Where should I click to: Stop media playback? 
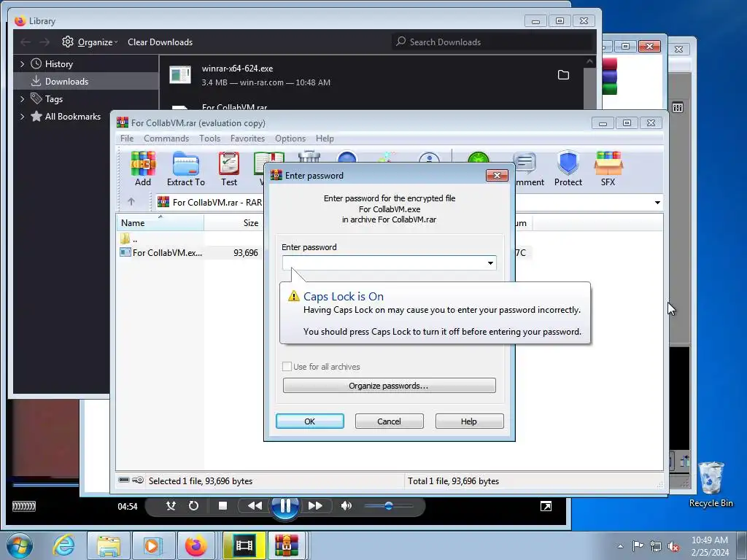click(x=222, y=506)
